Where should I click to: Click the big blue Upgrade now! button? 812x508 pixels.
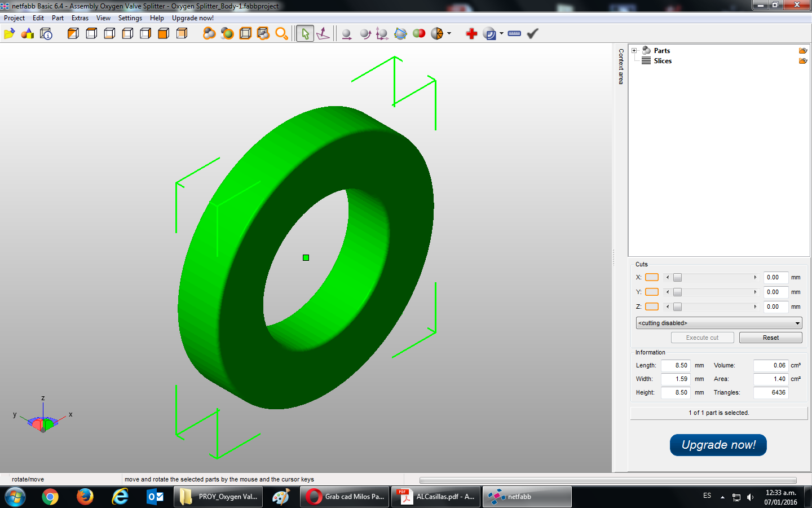coord(718,445)
